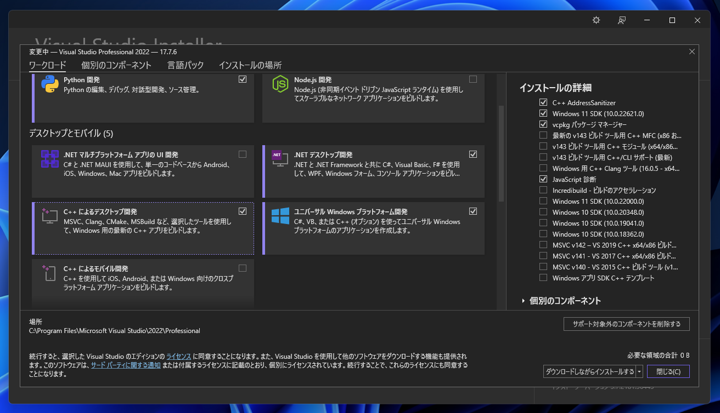Screen dimensions: 720x413
Task: Check MSVC v142 VS 2019 build tools
Action: [543, 245]
